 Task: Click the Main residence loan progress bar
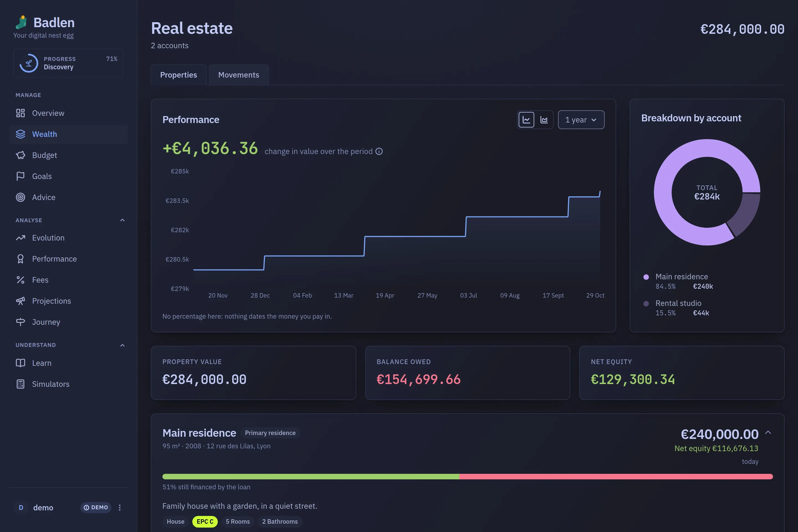coord(467,476)
